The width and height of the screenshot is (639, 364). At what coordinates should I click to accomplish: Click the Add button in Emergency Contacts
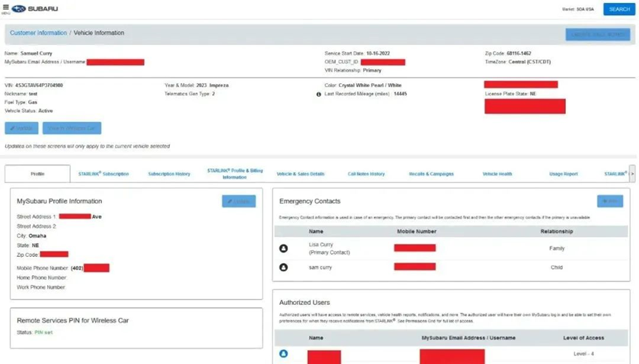pos(610,201)
